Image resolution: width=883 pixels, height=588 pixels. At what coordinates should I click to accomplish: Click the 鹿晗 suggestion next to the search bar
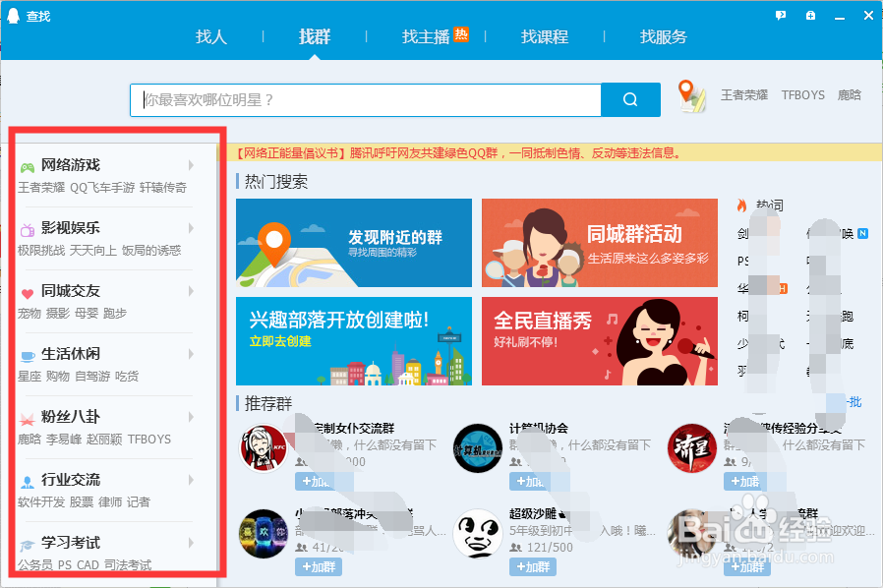[x=850, y=95]
